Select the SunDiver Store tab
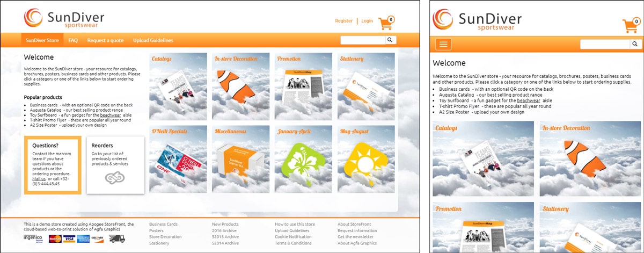This screenshot has width=644, height=253. (x=42, y=40)
